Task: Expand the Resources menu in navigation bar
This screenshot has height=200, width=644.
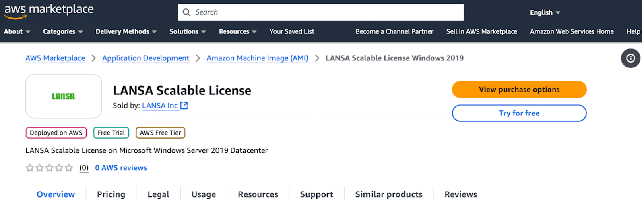Action: 237,31
